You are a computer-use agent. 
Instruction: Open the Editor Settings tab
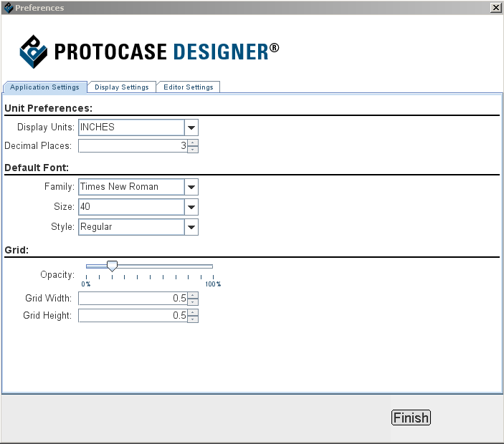[x=189, y=87]
